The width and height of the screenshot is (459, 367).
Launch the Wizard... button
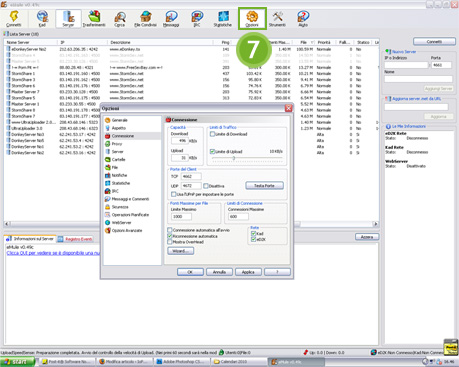(181, 251)
